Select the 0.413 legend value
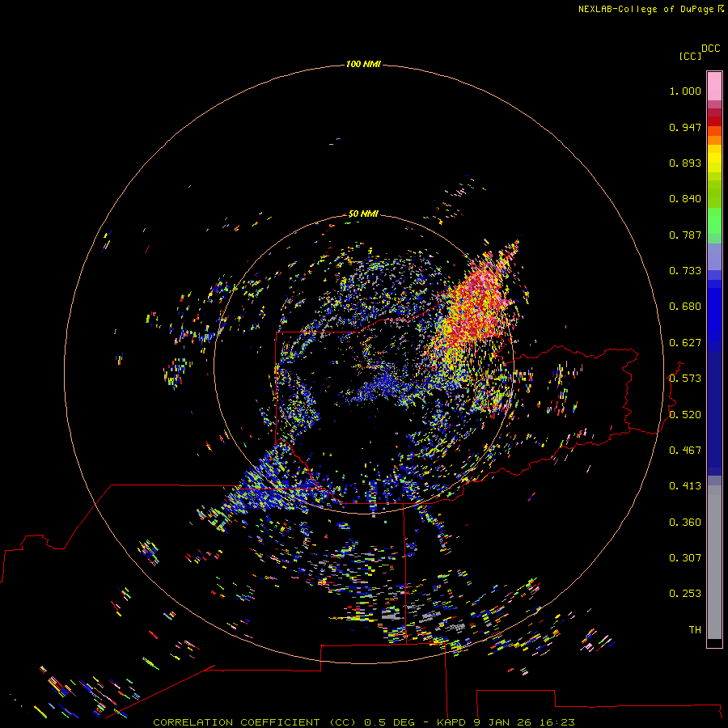This screenshot has width=728, height=728. pos(685,486)
